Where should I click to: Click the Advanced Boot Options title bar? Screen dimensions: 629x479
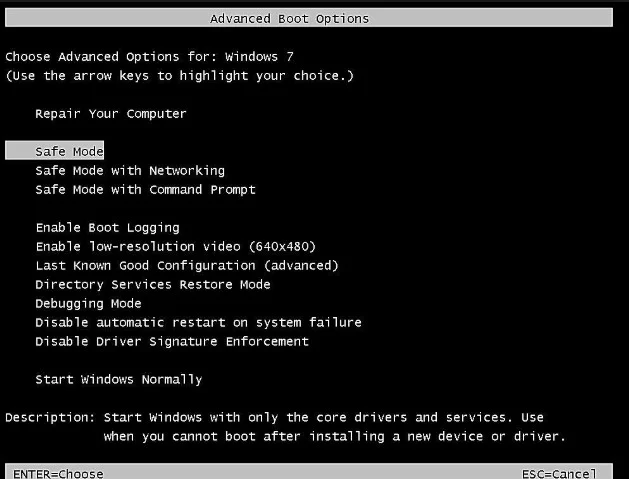[x=309, y=18]
